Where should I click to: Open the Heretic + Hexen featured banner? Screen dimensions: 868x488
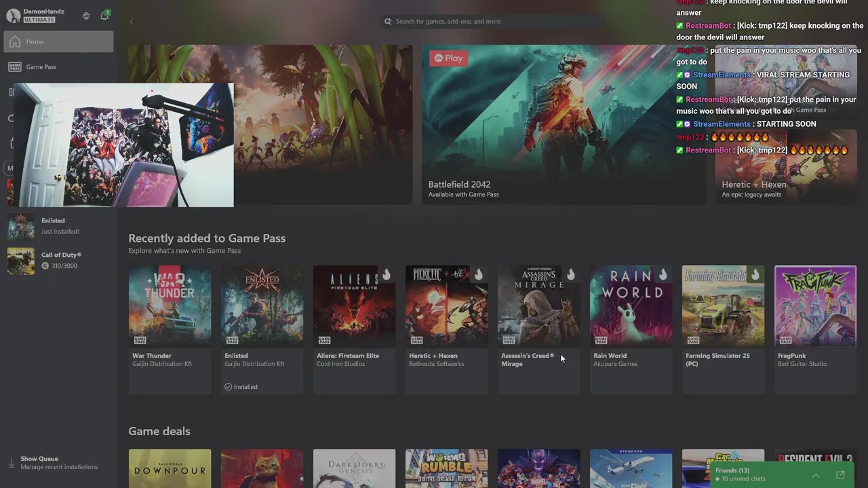pyautogui.click(x=786, y=167)
